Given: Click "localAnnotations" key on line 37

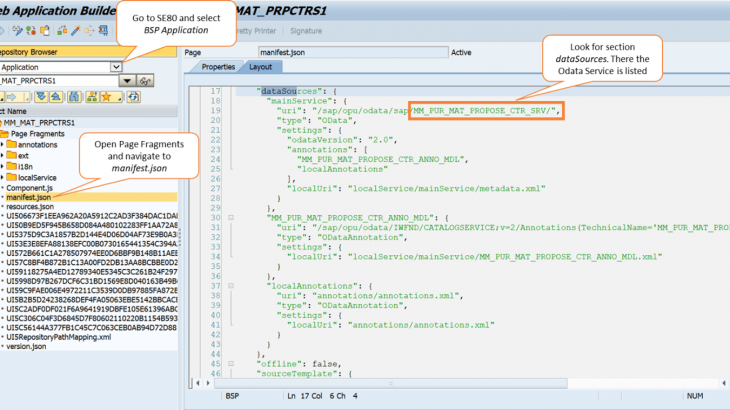Looking at the screenshot, I should [x=313, y=286].
